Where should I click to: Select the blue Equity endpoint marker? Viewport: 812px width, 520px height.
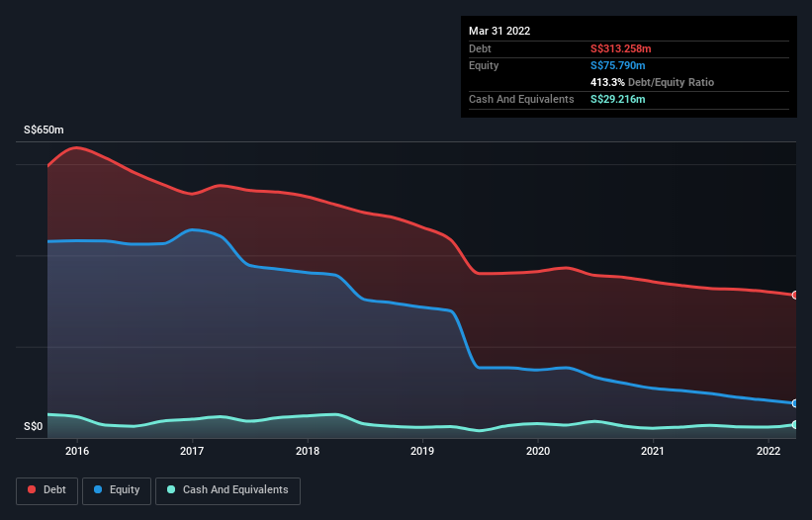(x=795, y=403)
